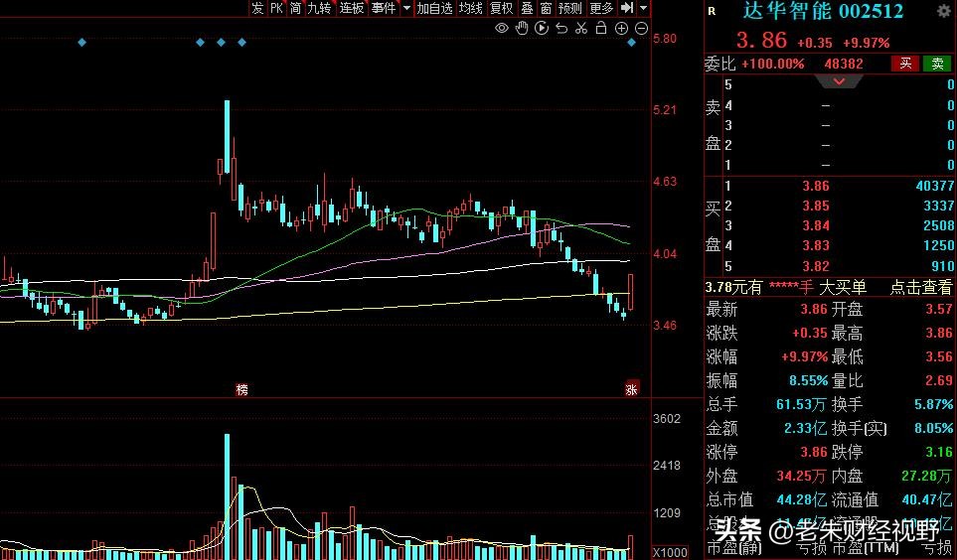Expand sell orders with red chevron
The height and width of the screenshot is (560, 957).
pos(839,81)
